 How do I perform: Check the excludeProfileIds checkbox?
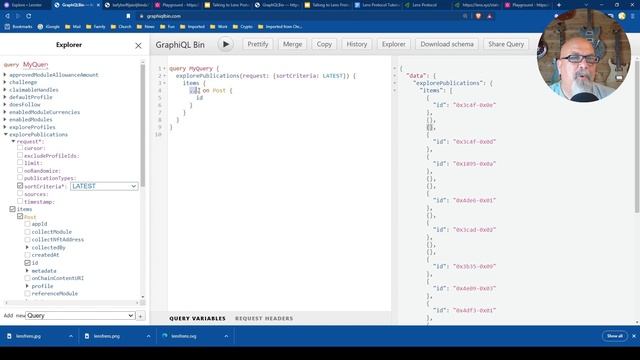pyautogui.click(x=20, y=156)
